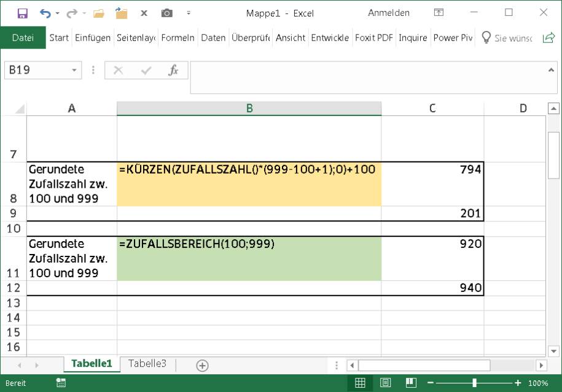Screen dimensions: 562x392
Task: Open the Formeln ribbon tab
Action: (x=178, y=37)
